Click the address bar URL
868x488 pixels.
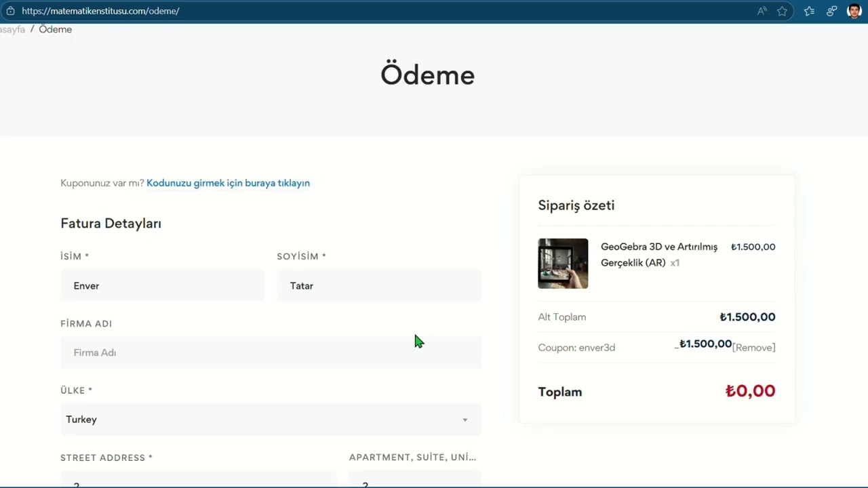[100, 11]
